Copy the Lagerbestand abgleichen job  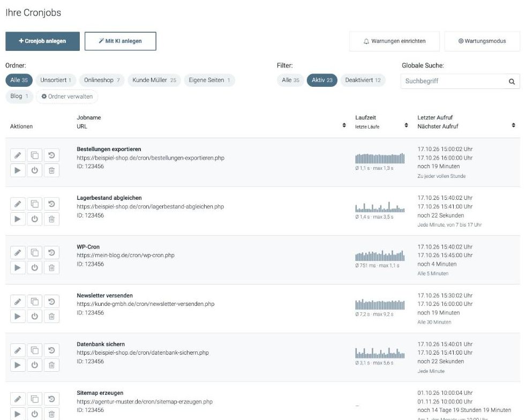point(35,204)
